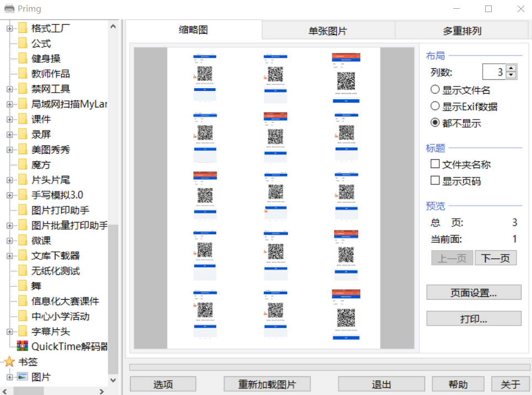Expand the 片头片尾 tree node
The image size is (532, 395).
[x=9, y=180]
